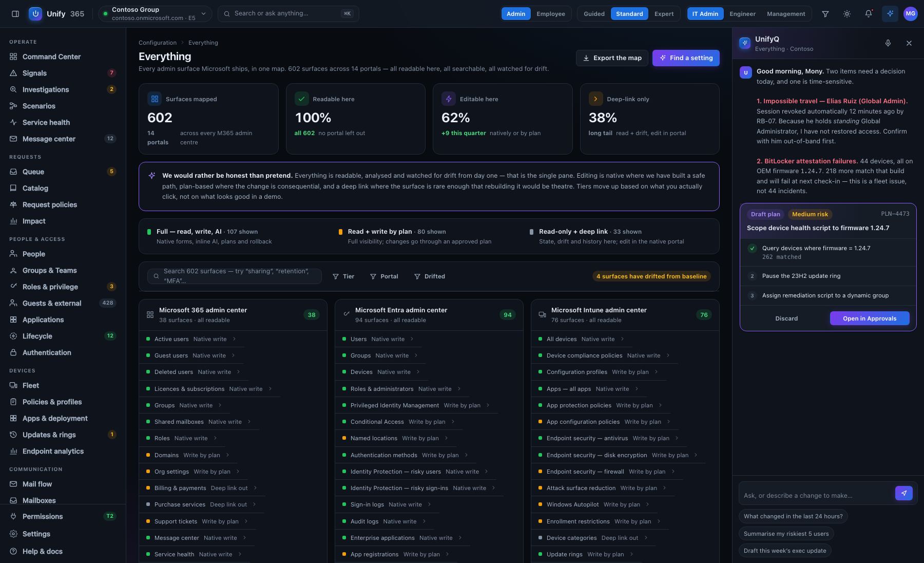Choose 'What changed in the last 24 hours?' suggestion
This screenshot has height=563, width=924.
(793, 516)
